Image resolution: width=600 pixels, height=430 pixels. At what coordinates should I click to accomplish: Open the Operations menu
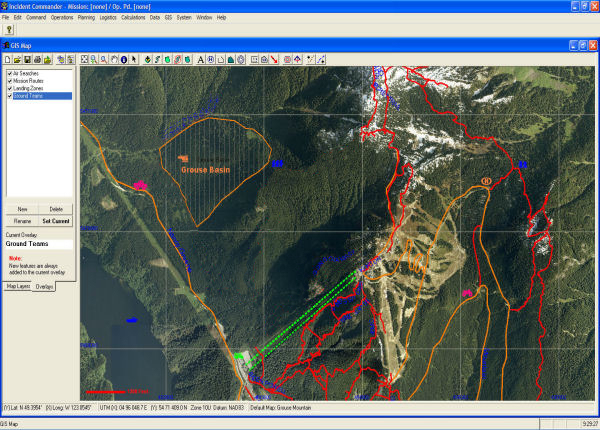pyautogui.click(x=62, y=18)
